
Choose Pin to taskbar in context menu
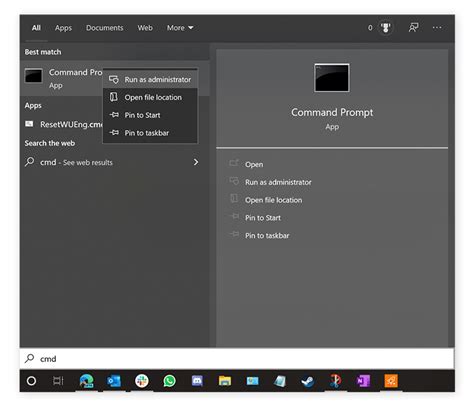[x=150, y=133]
